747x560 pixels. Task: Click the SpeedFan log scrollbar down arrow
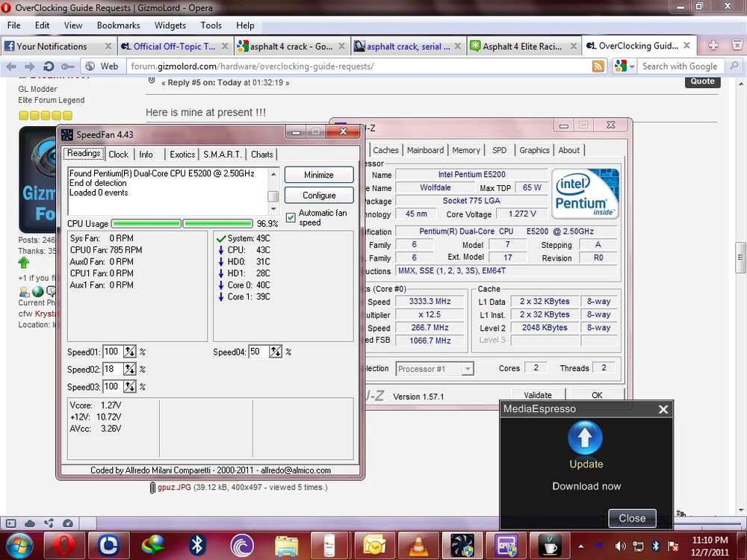click(x=273, y=210)
